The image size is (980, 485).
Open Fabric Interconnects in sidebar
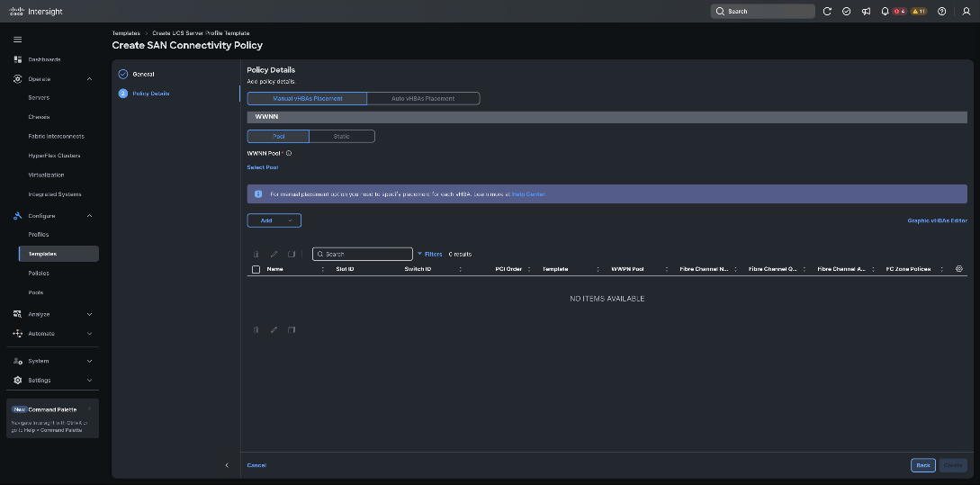(x=57, y=136)
